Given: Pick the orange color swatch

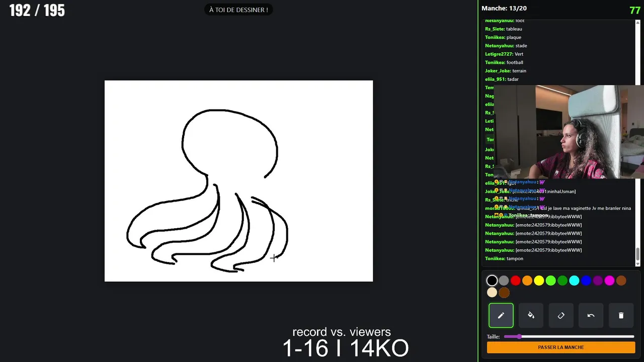Looking at the screenshot, I should click(527, 281).
